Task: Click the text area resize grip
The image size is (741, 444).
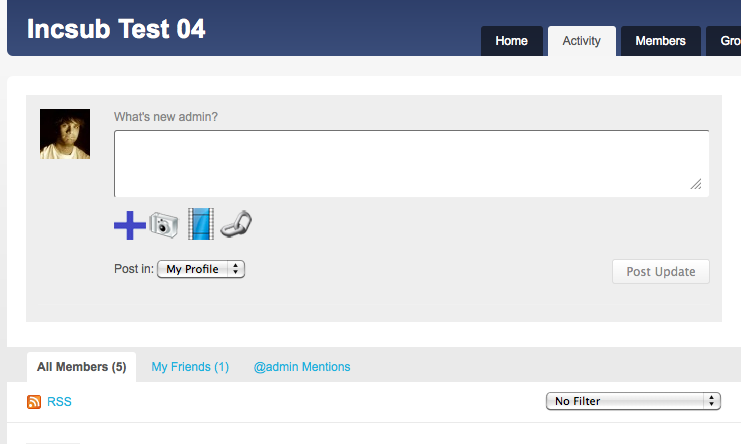Action: point(696,184)
